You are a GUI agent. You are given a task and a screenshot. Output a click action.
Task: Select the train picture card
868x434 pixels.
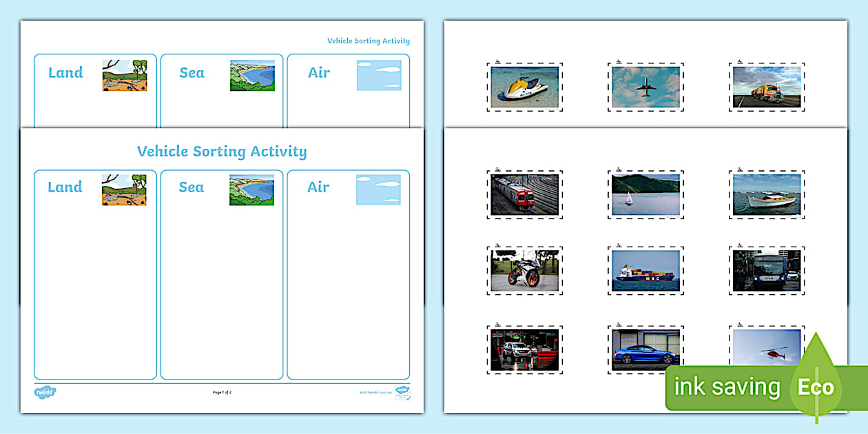(525, 194)
